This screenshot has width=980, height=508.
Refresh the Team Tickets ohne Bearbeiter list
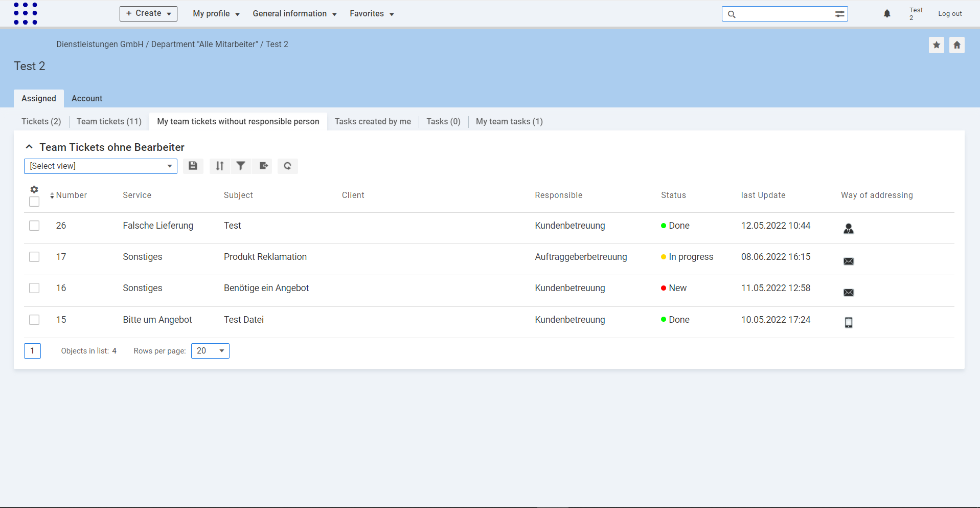pos(287,166)
